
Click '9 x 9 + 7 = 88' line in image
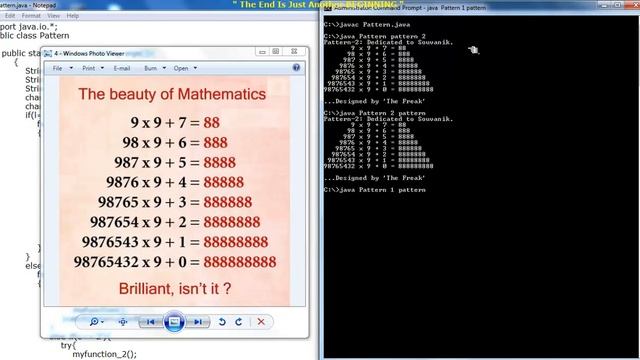click(x=175, y=122)
